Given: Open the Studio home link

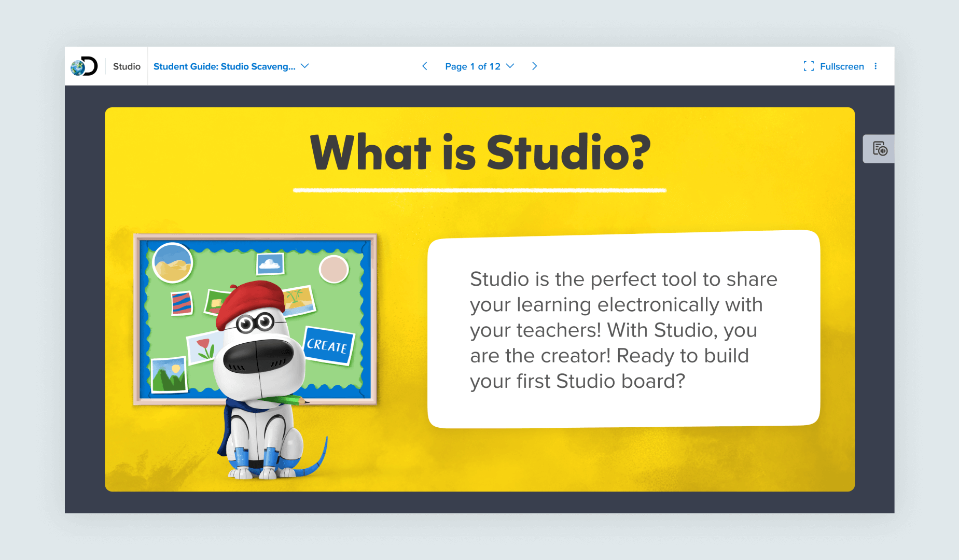Looking at the screenshot, I should click(127, 66).
